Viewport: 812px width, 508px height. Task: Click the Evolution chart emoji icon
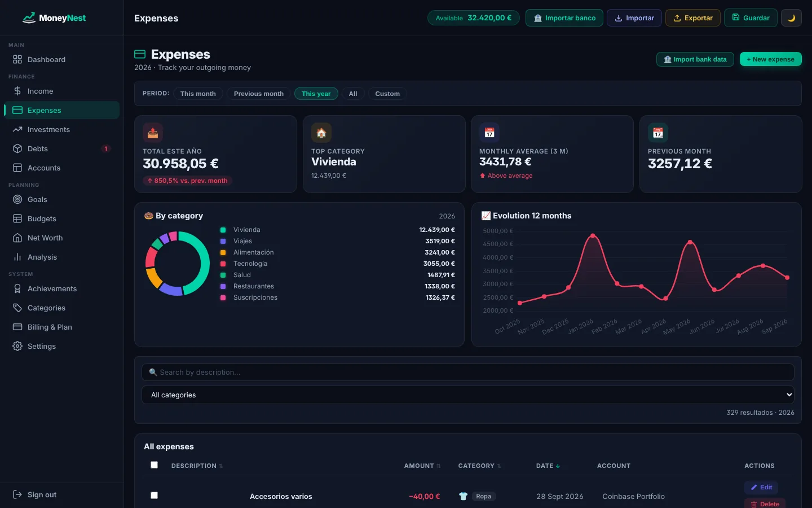pyautogui.click(x=486, y=216)
